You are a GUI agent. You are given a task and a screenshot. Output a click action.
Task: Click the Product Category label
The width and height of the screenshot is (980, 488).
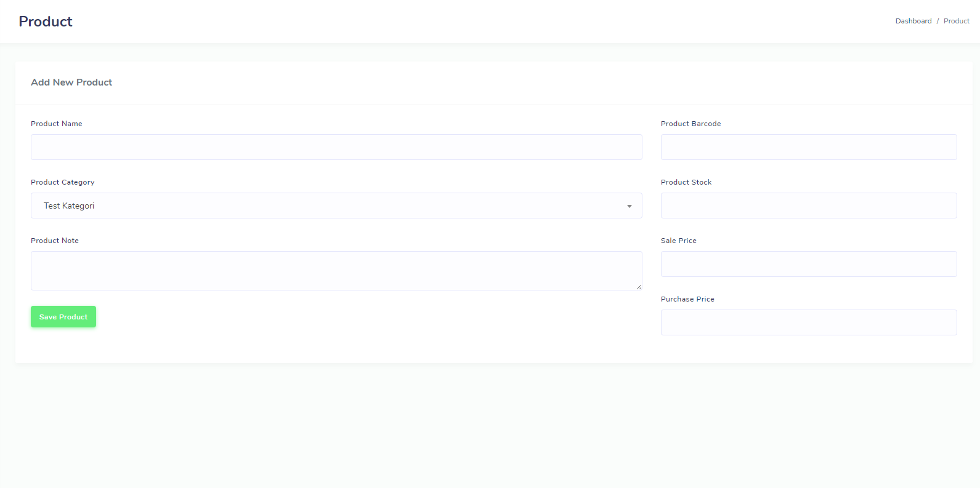tap(63, 182)
